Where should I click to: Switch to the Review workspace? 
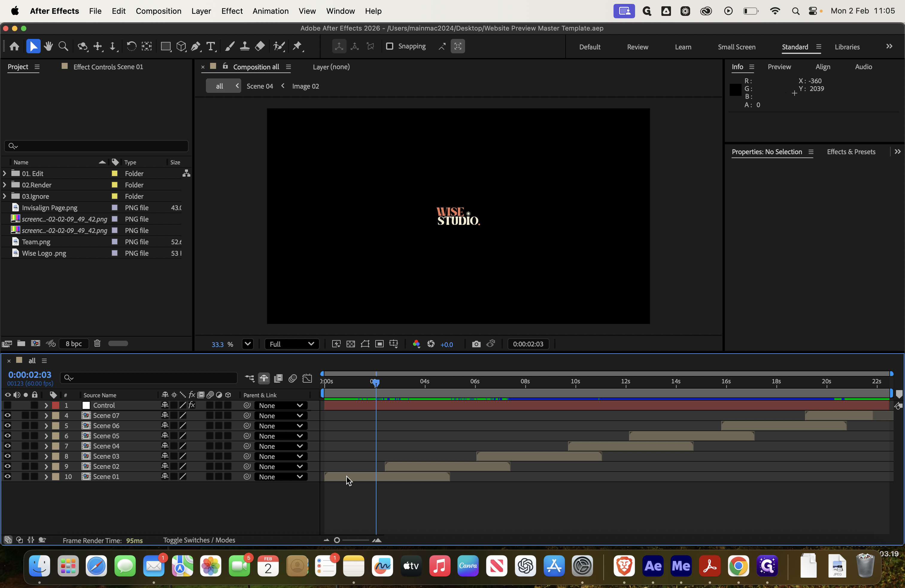pyautogui.click(x=637, y=47)
